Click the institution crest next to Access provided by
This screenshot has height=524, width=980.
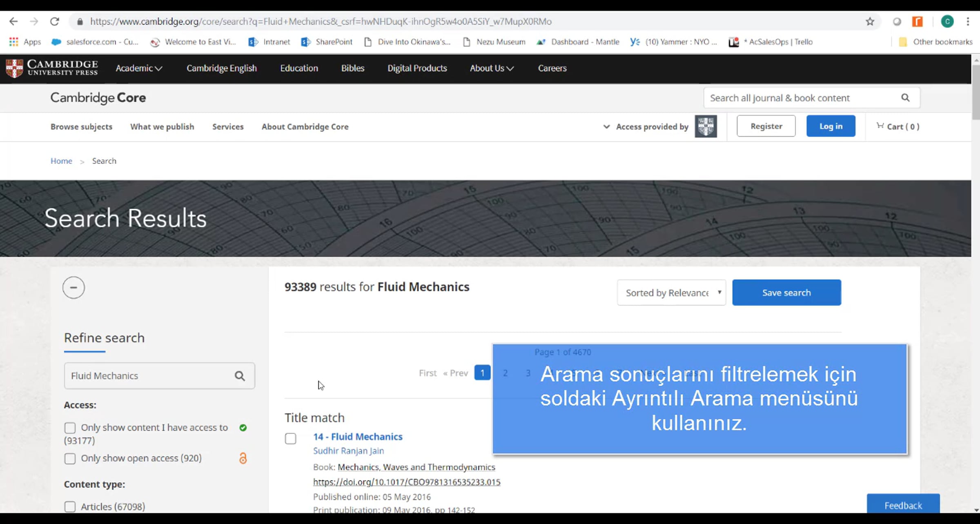[x=706, y=126]
